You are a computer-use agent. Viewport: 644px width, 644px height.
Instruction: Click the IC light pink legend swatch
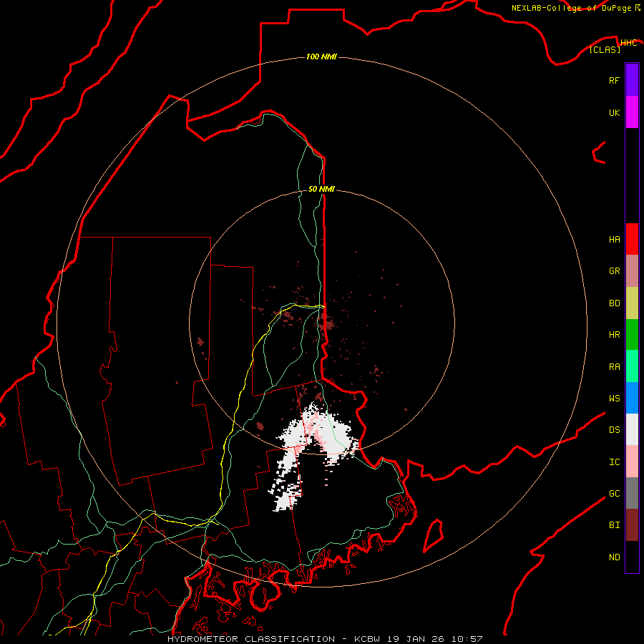632,462
